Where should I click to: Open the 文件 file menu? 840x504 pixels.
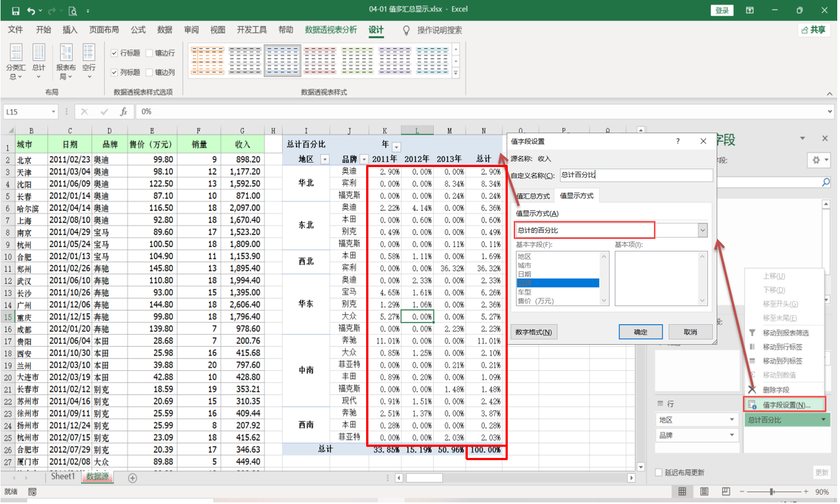[x=16, y=30]
